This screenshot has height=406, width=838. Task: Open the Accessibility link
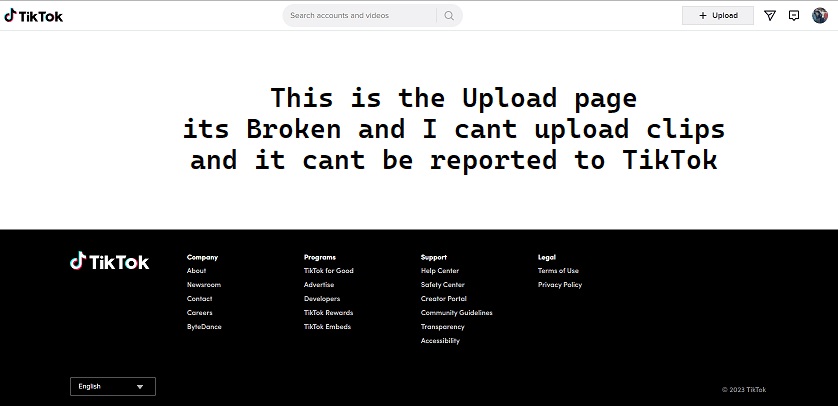point(440,340)
